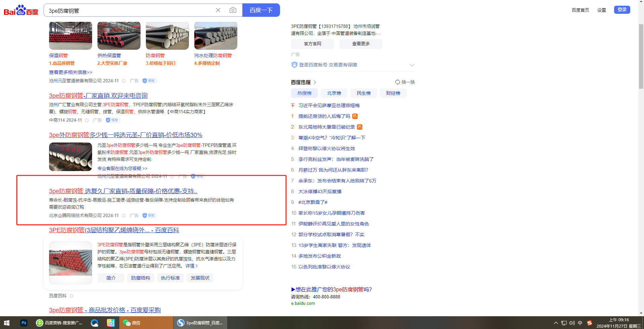This screenshot has height=329, width=644.
Task: Click the 官方官网 button
Action: pyautogui.click(x=313, y=44)
